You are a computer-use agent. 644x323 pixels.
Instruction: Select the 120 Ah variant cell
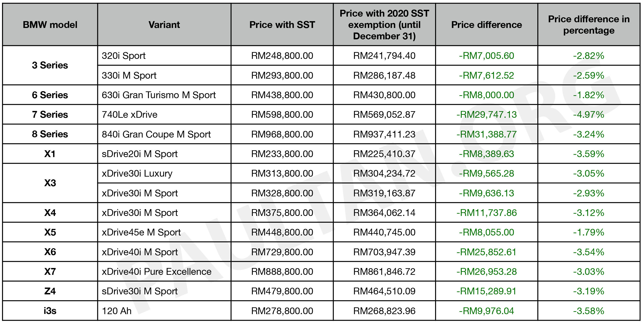point(164,311)
